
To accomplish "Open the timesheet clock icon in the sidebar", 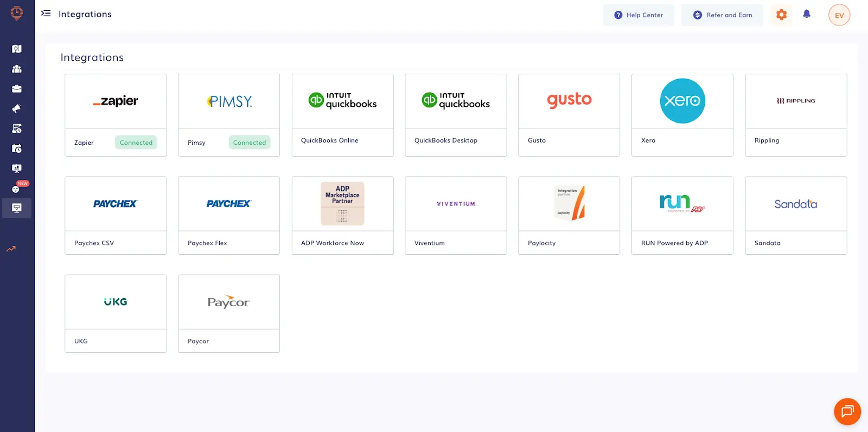I will [17, 128].
